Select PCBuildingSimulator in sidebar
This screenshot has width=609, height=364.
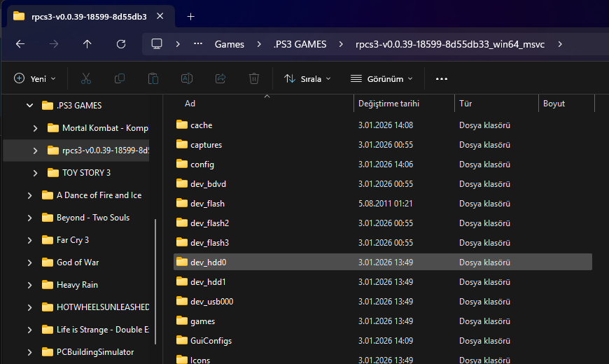point(95,352)
